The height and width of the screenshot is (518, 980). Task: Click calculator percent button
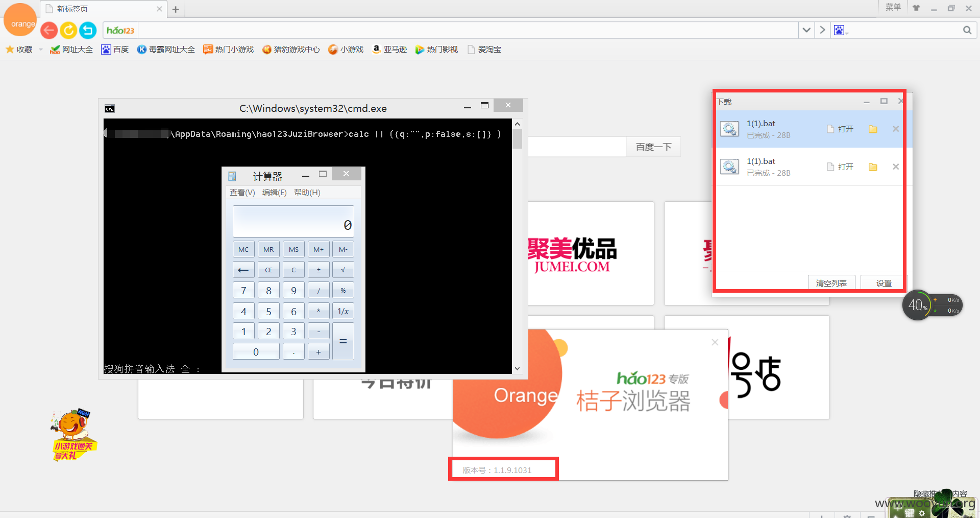coord(343,290)
